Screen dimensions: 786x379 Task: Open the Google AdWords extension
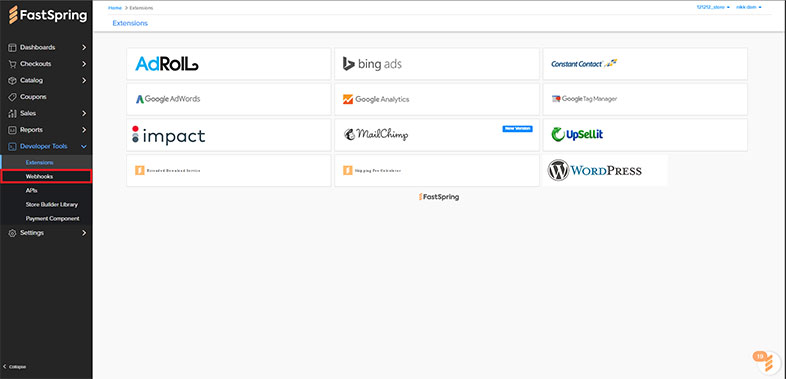tap(229, 99)
